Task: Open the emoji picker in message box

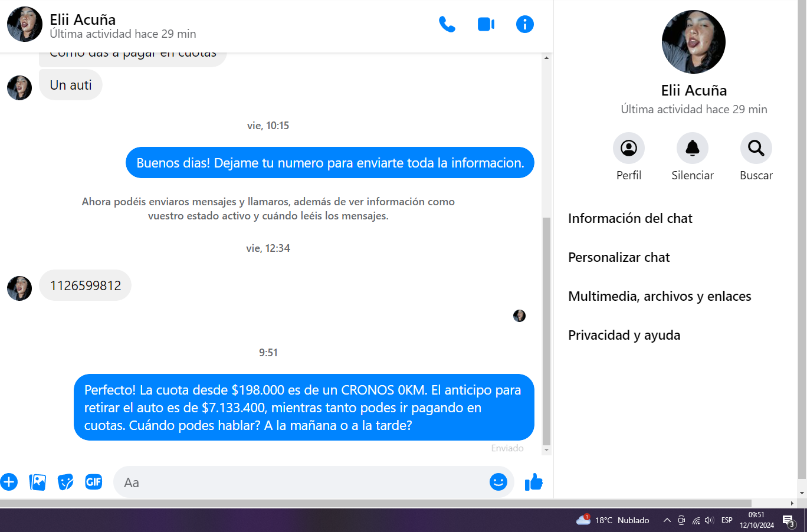Action: [498, 482]
